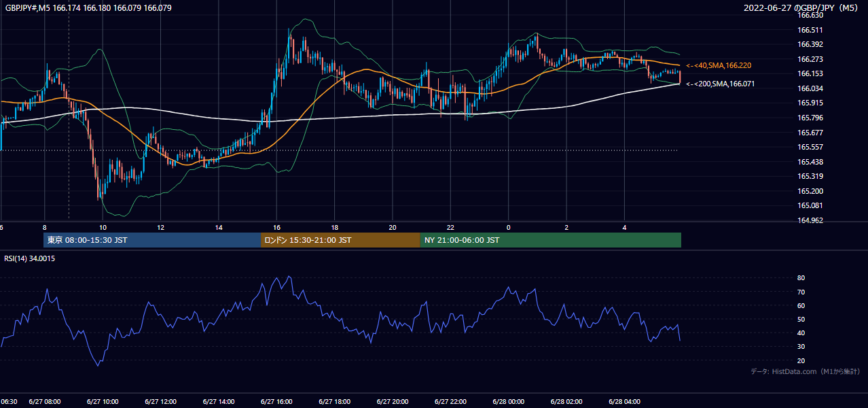Click the bottom time label 6/27 14:00
The width and height of the screenshot is (868, 408).
[x=219, y=401]
